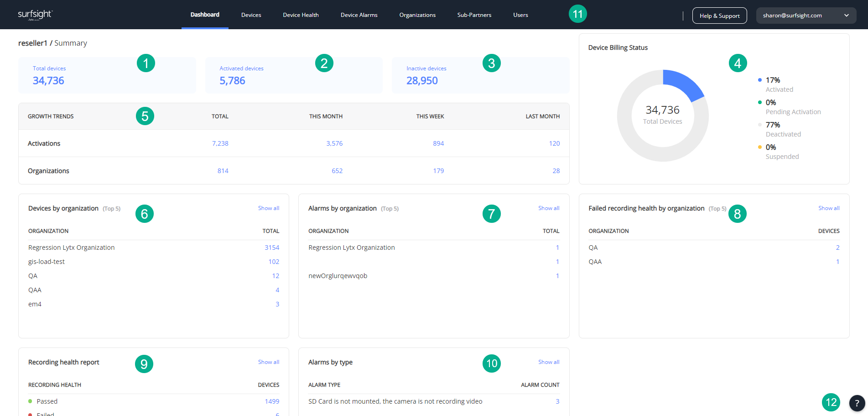Show all alarms by organization
Image resolution: width=868 pixels, height=416 pixels.
[x=549, y=208]
